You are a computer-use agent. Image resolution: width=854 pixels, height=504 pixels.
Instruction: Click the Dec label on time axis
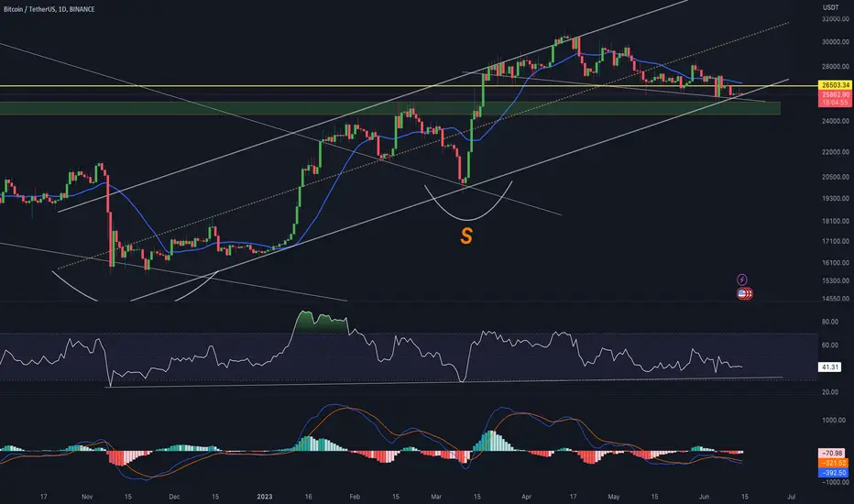[174, 497]
